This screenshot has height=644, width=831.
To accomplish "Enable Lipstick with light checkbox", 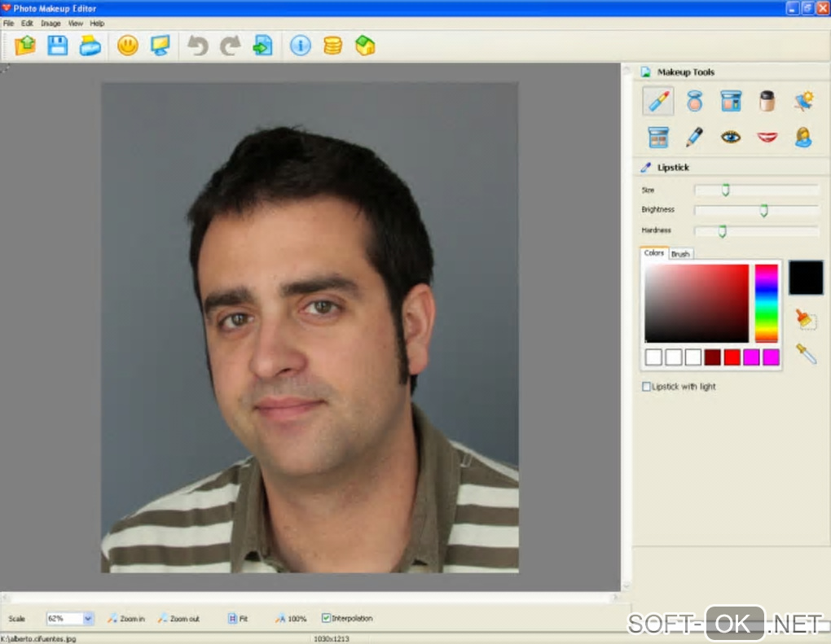I will (647, 387).
